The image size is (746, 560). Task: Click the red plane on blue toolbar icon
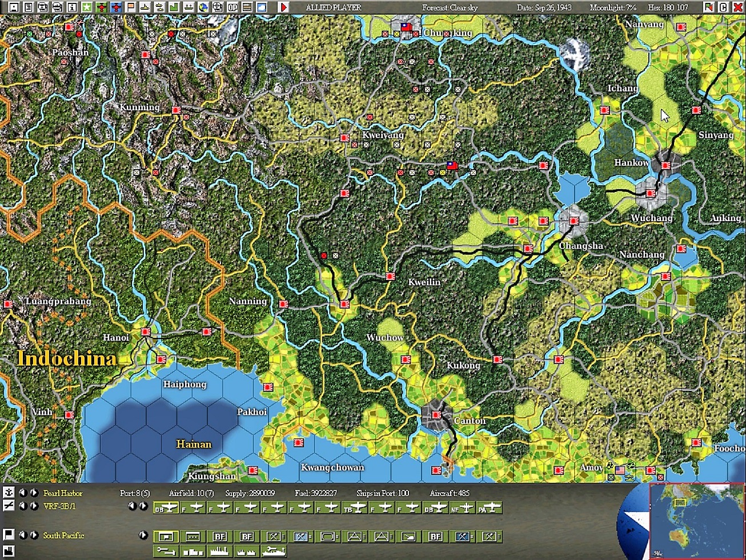(116, 7)
